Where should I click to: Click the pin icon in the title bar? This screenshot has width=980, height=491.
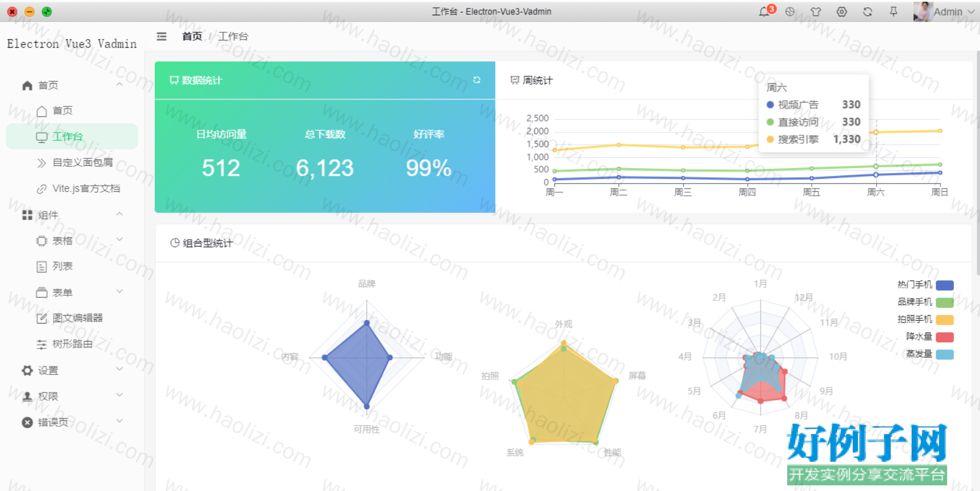coord(894,12)
